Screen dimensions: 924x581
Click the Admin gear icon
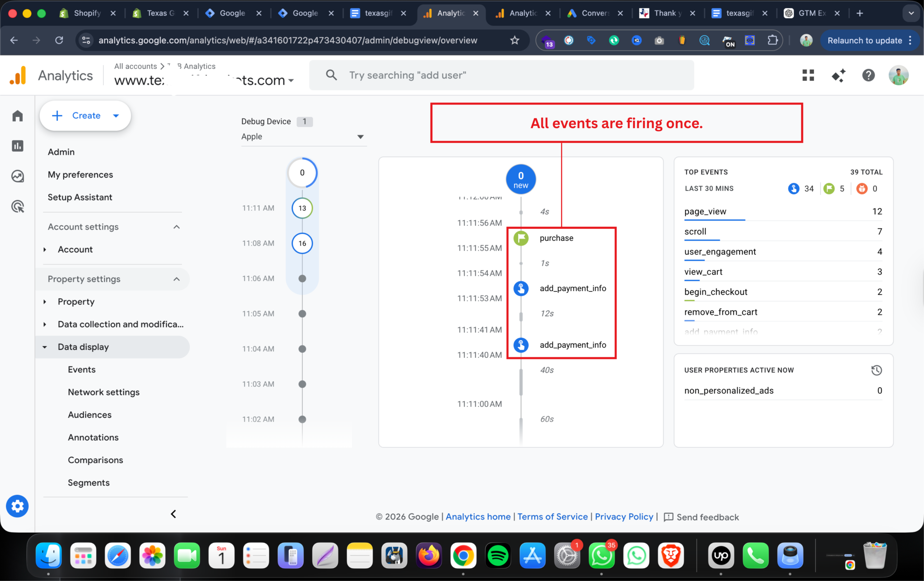17,506
